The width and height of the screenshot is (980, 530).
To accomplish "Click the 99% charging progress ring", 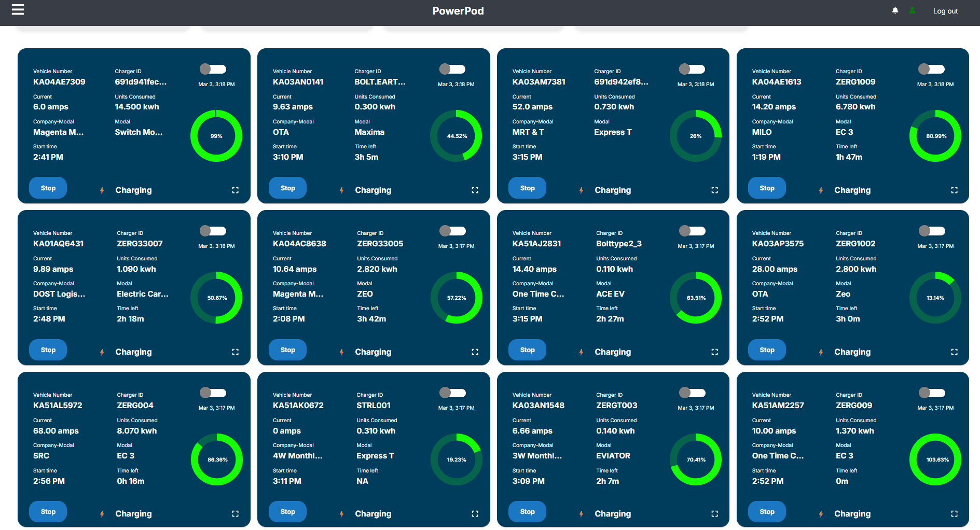I will 216,136.
